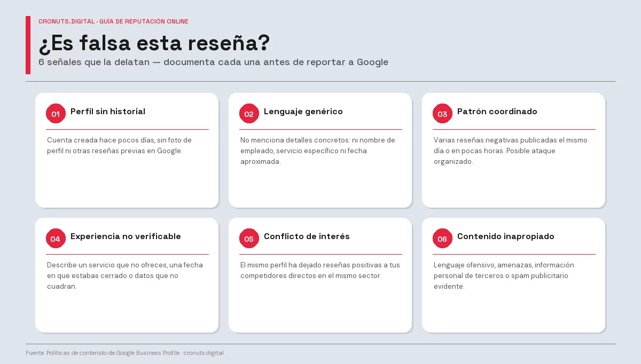Click the footer source line 'Fuente: Políticas de contenido'
641x364 pixels.
coord(124,353)
